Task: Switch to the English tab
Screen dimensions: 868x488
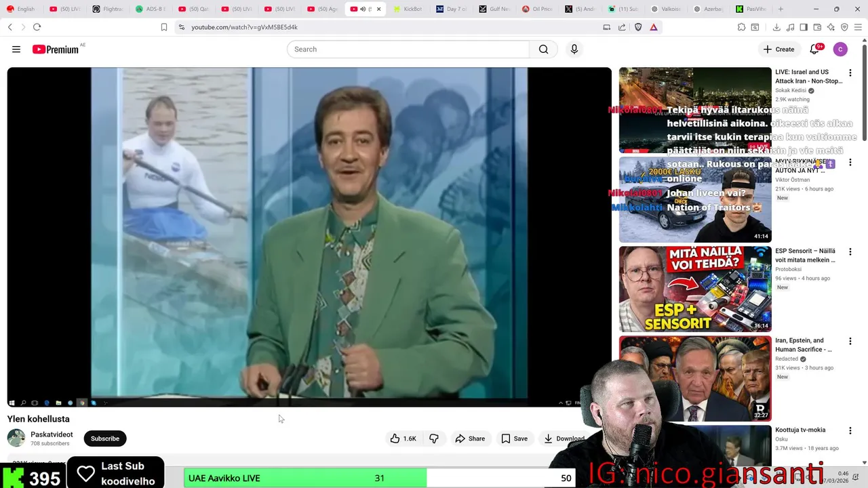Action: [x=22, y=9]
